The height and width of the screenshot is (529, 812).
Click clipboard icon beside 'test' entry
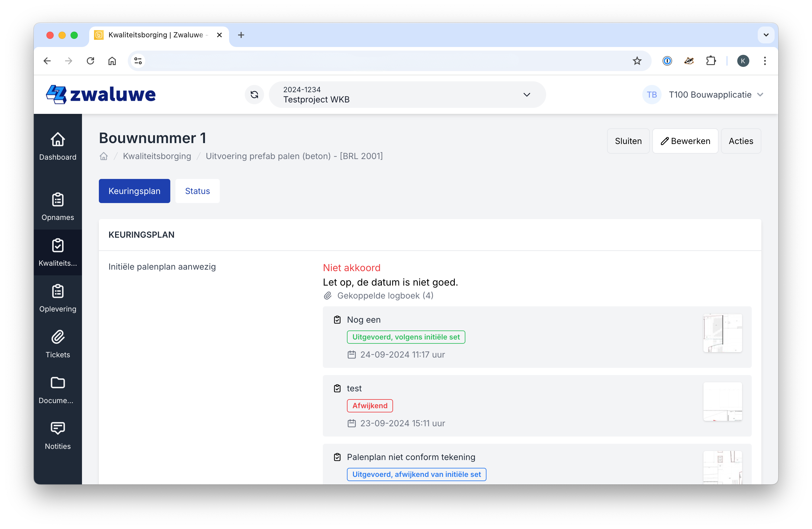pos(337,388)
